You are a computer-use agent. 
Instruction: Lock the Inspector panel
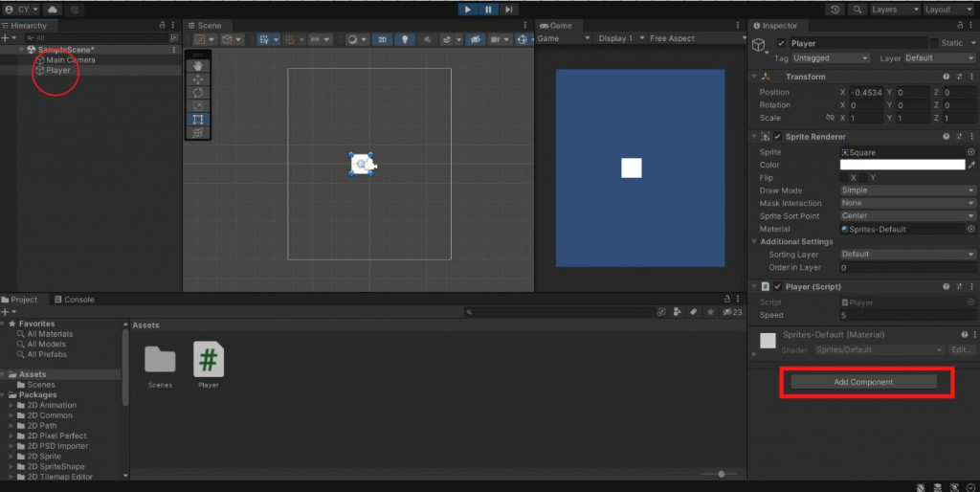tap(960, 25)
